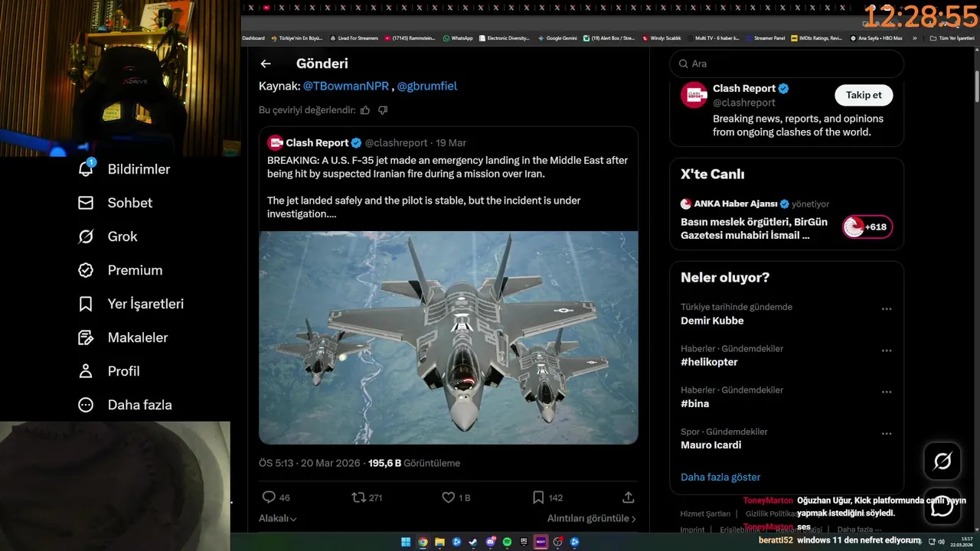Viewport: 980px width, 551px height.
Task: Open more options for Demir Kubbe trend
Action: coord(887,309)
